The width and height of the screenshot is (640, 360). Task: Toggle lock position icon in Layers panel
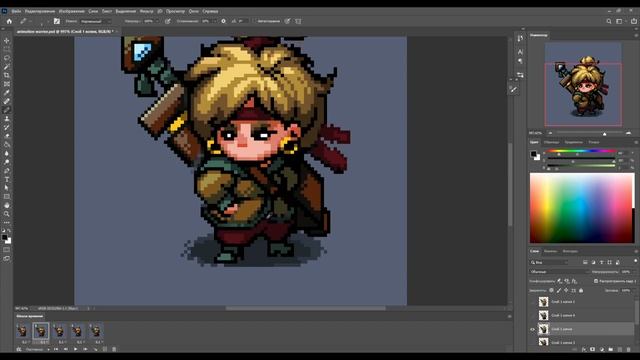click(x=566, y=291)
